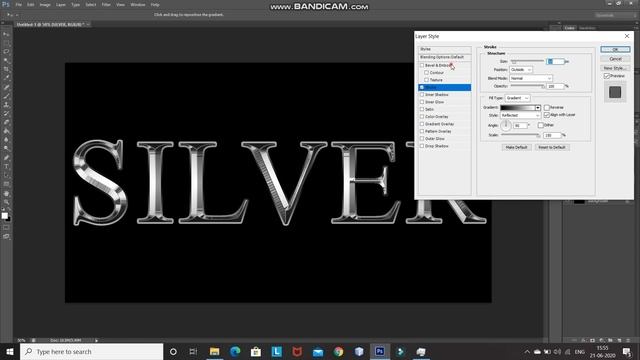Enable Pattern Overlay checkbox
The image size is (640, 360).
click(422, 131)
